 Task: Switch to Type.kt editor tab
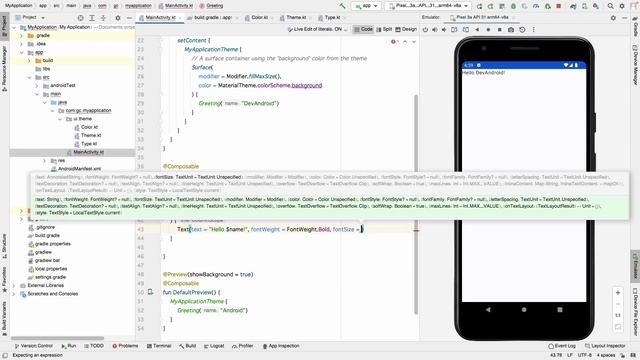click(x=332, y=18)
